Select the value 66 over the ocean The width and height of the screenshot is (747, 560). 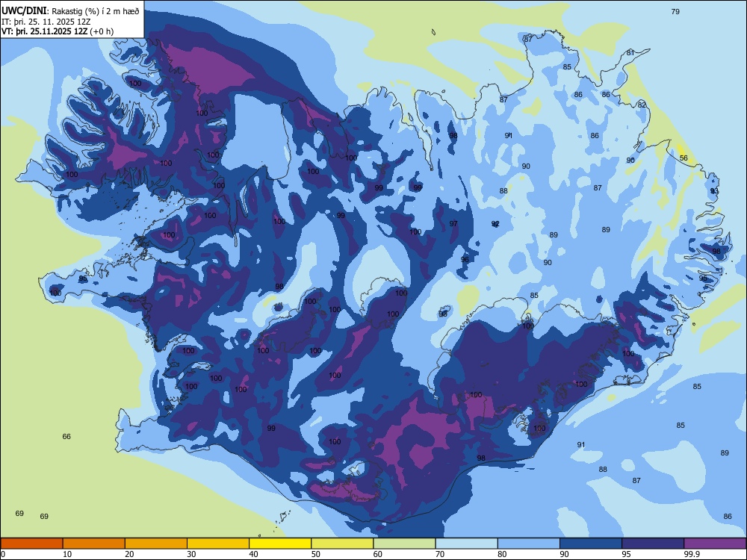[x=66, y=436]
